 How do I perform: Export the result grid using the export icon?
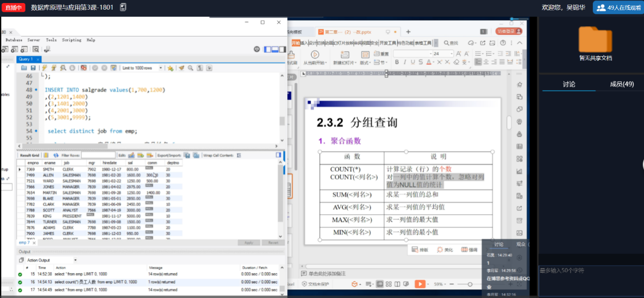186,154
